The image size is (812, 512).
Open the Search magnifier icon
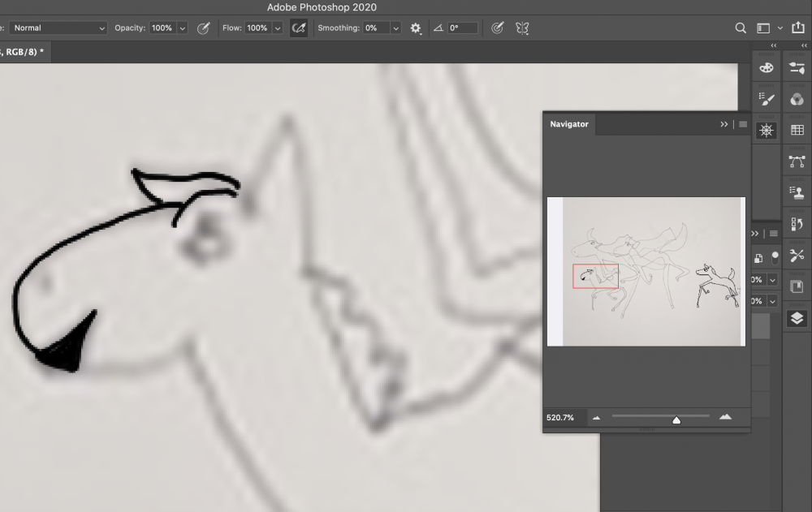741,28
